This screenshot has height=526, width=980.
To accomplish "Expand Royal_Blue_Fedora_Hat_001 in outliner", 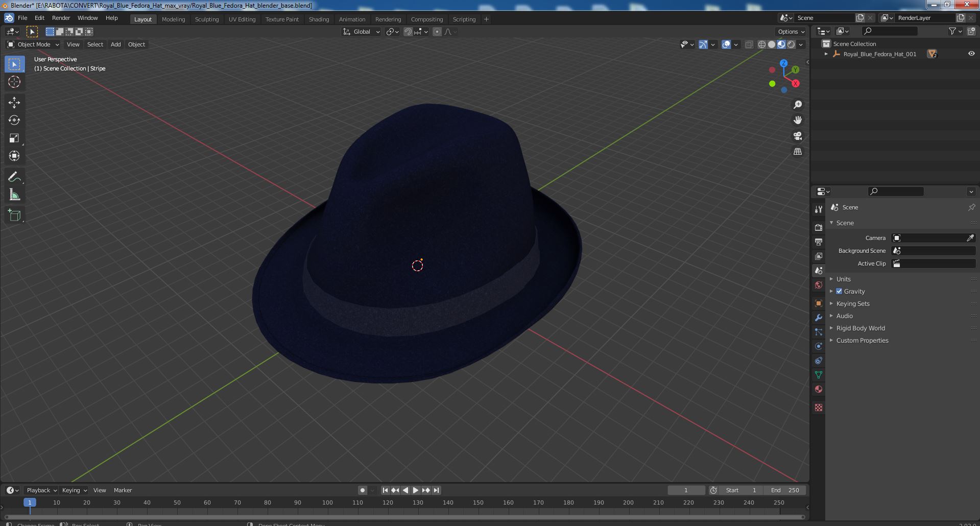I will coord(826,54).
